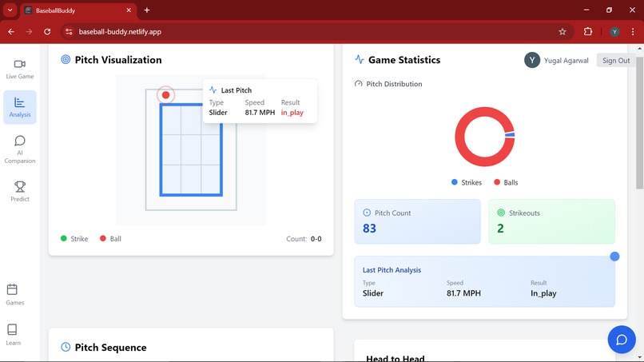Click the Pitch Count card showing 83

pos(417,221)
